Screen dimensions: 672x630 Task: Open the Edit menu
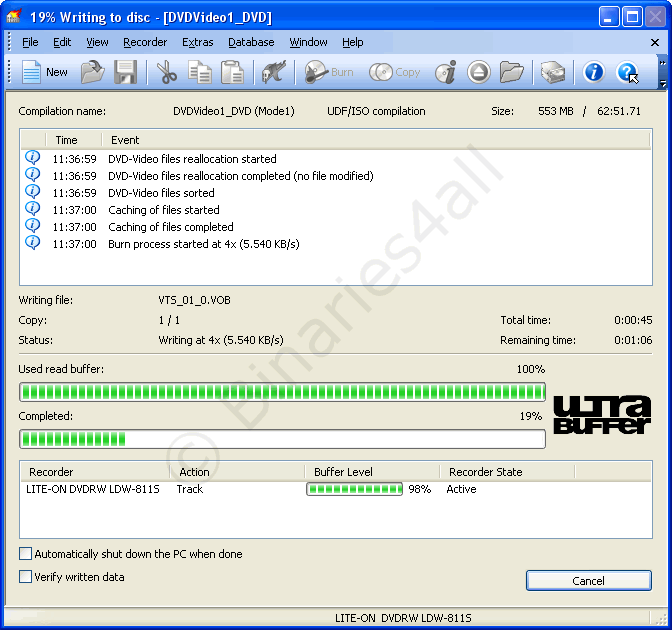[62, 42]
